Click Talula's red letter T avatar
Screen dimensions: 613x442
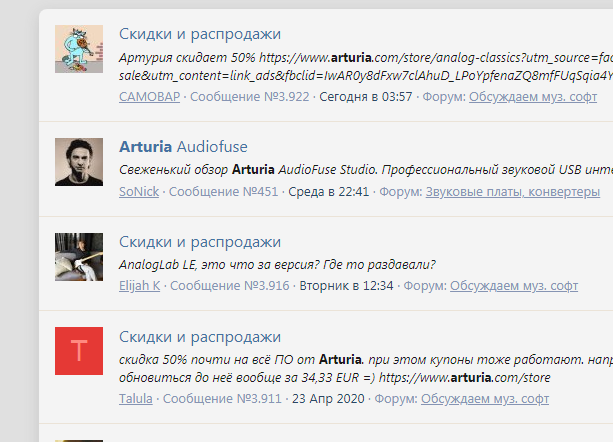[79, 351]
